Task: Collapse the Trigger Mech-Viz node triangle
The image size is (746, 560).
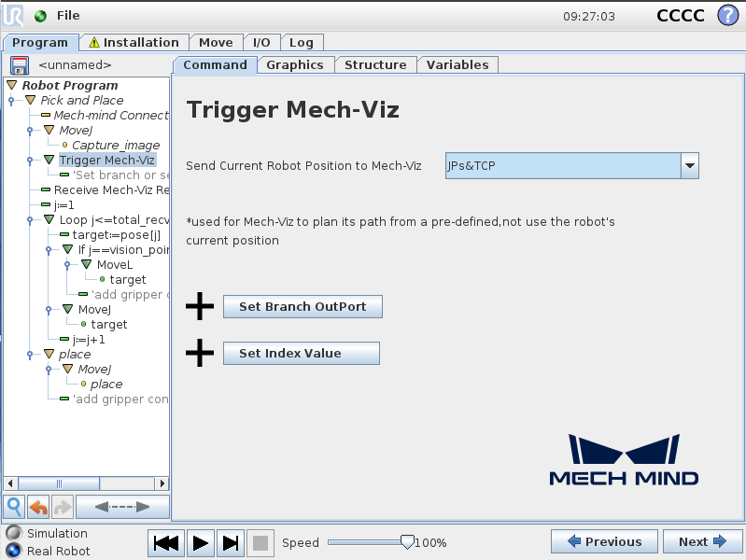Action: click(49, 160)
